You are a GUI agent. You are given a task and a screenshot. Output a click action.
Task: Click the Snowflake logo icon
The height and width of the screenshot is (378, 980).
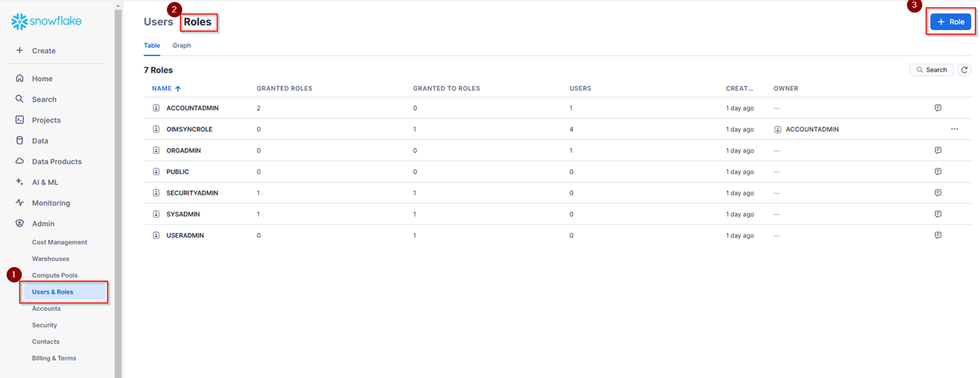point(20,22)
